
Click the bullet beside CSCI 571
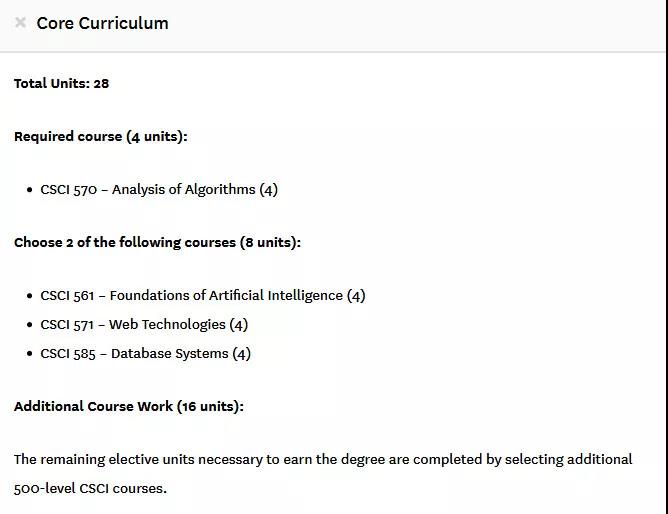coord(29,324)
